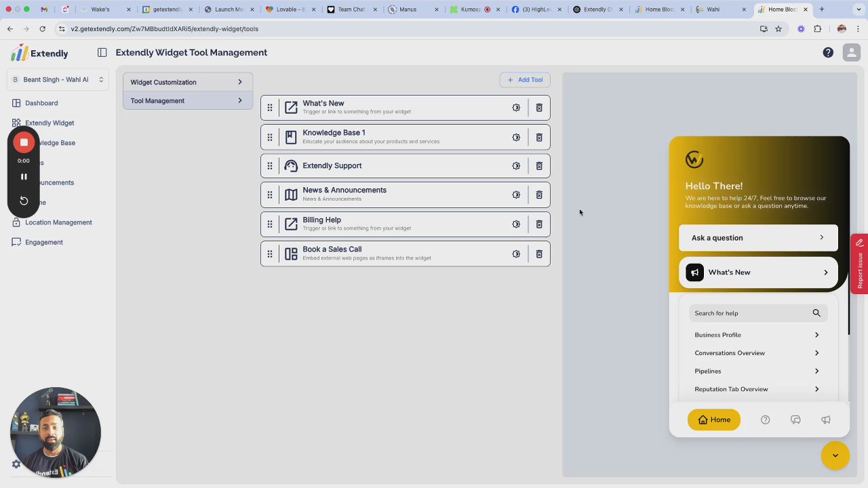Open the Report issue side tab
The height and width of the screenshot is (488, 868).
(x=859, y=264)
